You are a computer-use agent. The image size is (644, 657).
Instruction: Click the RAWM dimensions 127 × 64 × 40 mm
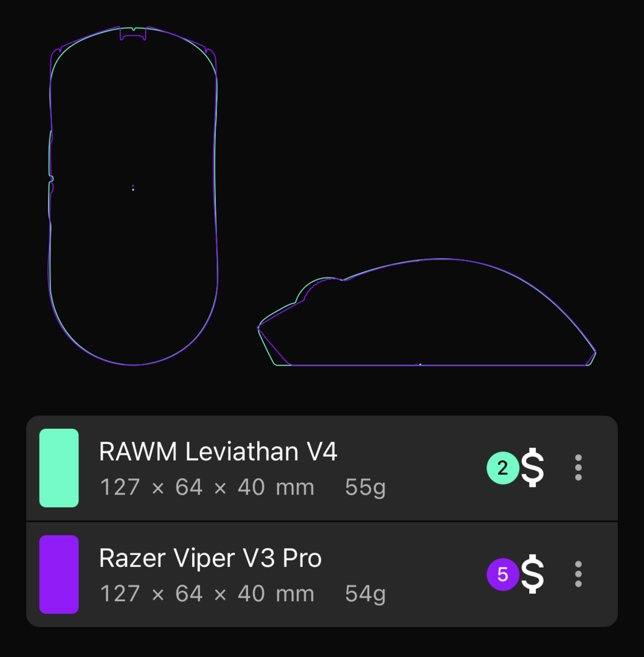(207, 487)
